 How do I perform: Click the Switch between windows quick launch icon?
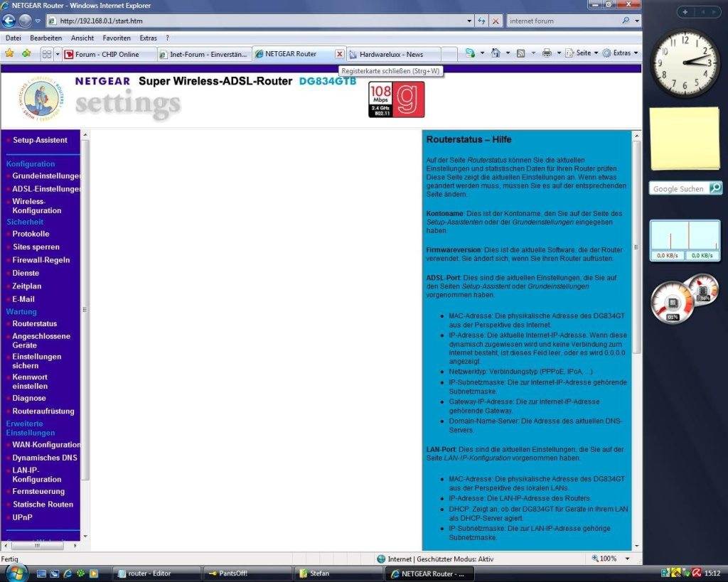pyautogui.click(x=54, y=573)
